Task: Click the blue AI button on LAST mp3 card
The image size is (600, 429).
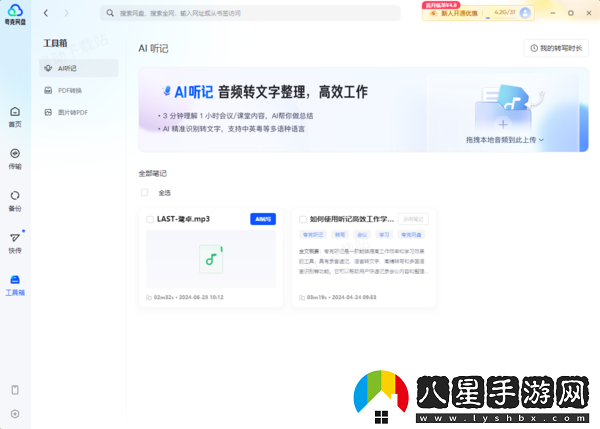Action: coord(263,219)
